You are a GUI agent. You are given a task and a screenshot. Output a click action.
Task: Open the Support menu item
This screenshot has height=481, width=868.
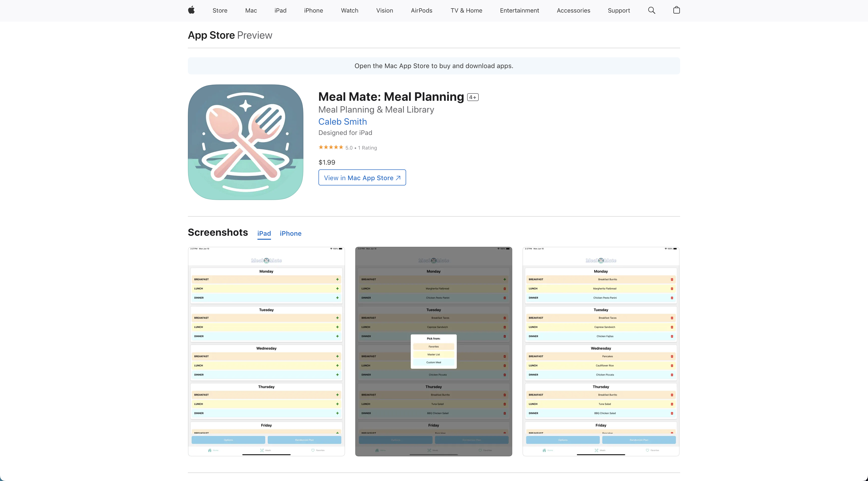click(619, 10)
